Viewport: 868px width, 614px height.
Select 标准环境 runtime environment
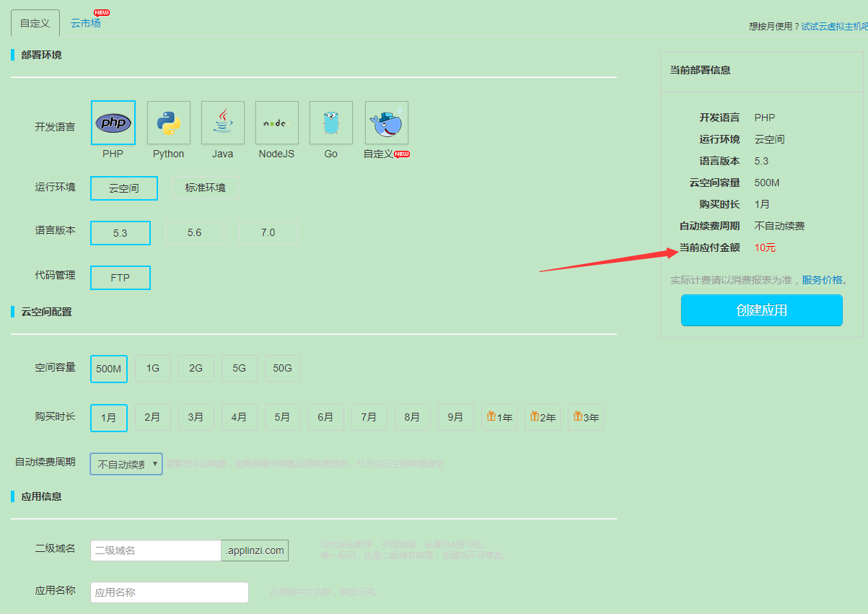[x=205, y=188]
